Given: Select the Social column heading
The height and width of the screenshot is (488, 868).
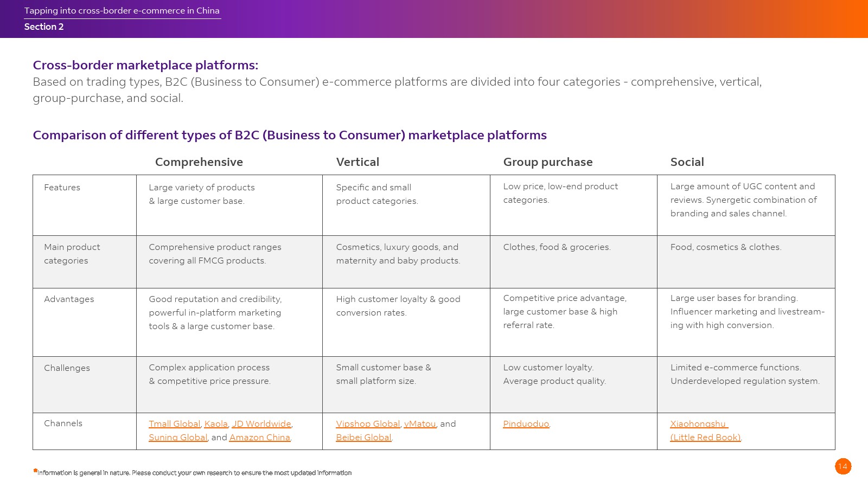Looking at the screenshot, I should tap(687, 162).
